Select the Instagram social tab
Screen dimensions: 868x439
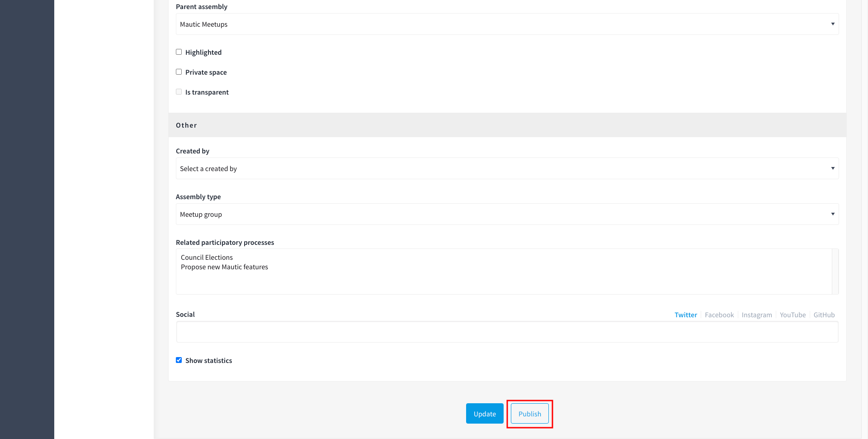click(756, 315)
